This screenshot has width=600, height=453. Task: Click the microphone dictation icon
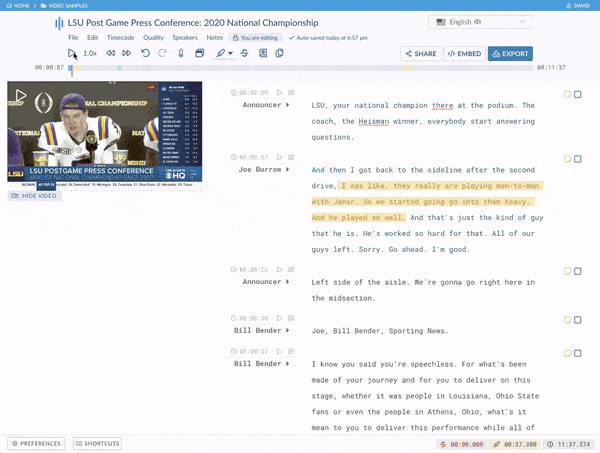(180, 53)
